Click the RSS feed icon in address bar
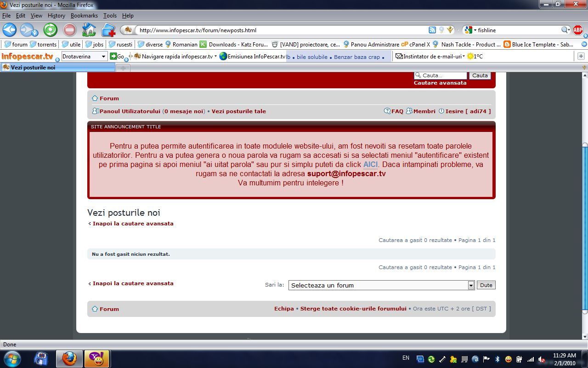 tap(432, 30)
